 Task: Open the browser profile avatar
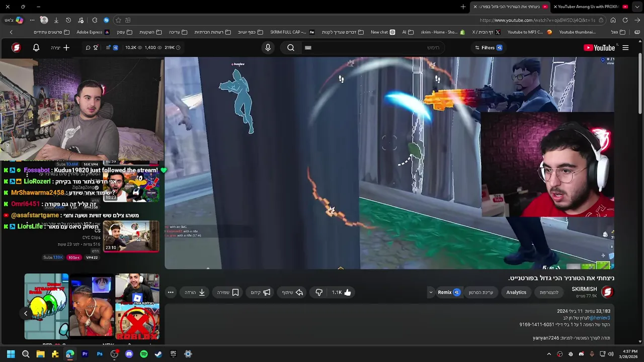tap(44, 20)
